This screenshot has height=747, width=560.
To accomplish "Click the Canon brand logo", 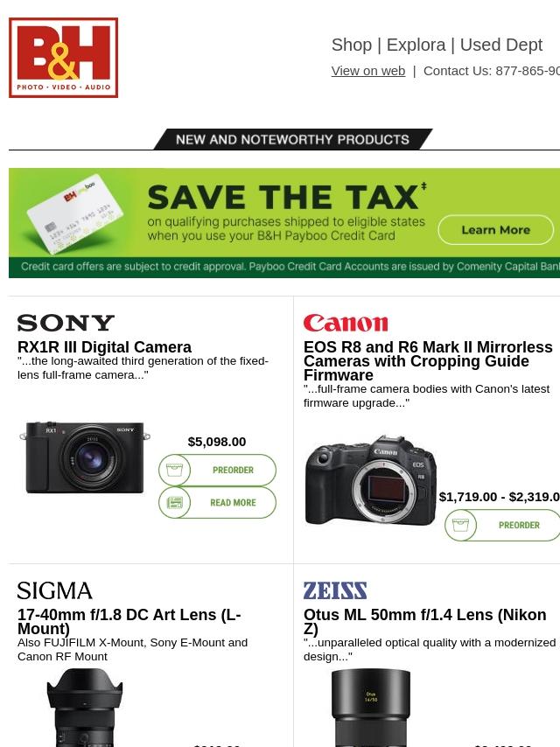I will (346, 323).
